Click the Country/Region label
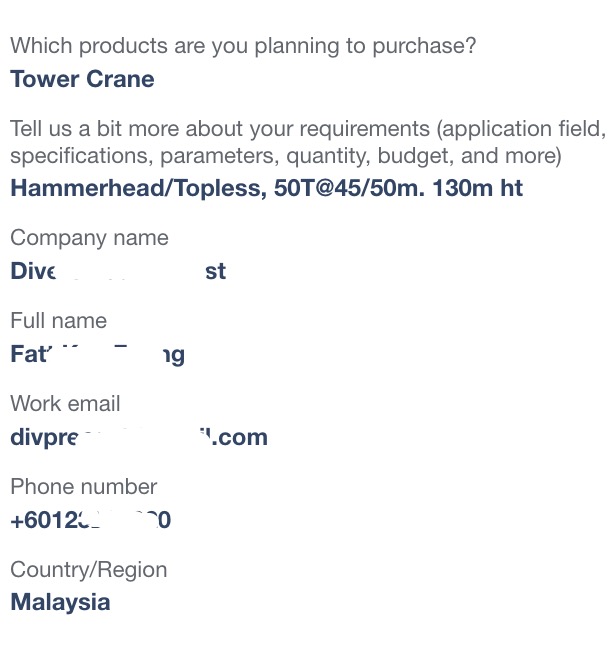The height and width of the screenshot is (654, 610). click(88, 570)
